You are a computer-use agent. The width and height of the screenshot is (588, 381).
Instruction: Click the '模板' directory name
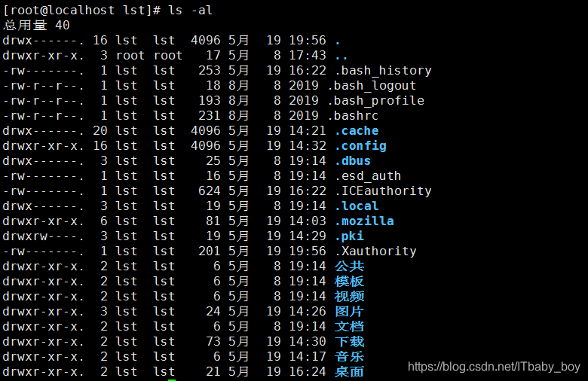pyautogui.click(x=349, y=282)
